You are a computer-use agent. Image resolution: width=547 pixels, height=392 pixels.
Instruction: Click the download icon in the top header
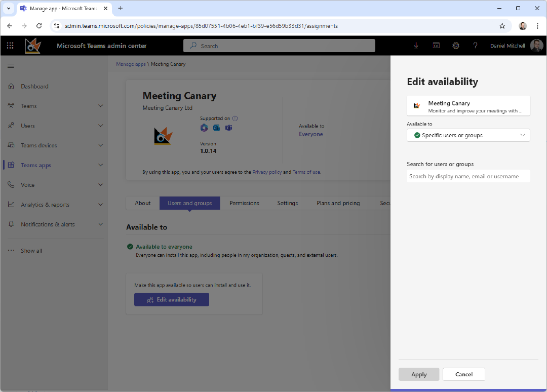click(416, 45)
